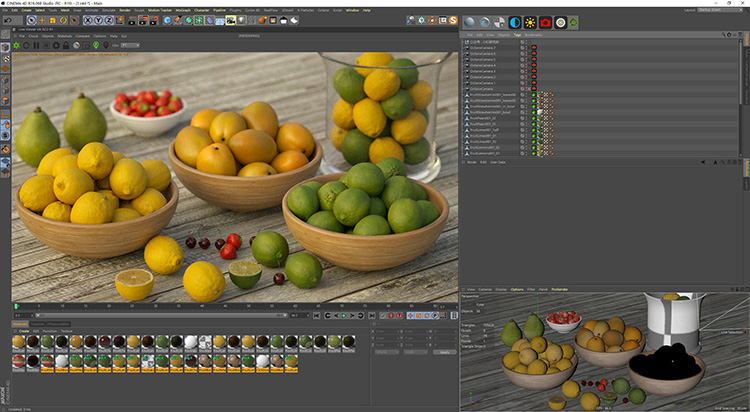Open the Layout dropdown
The image size is (750, 412).
tap(720, 10)
